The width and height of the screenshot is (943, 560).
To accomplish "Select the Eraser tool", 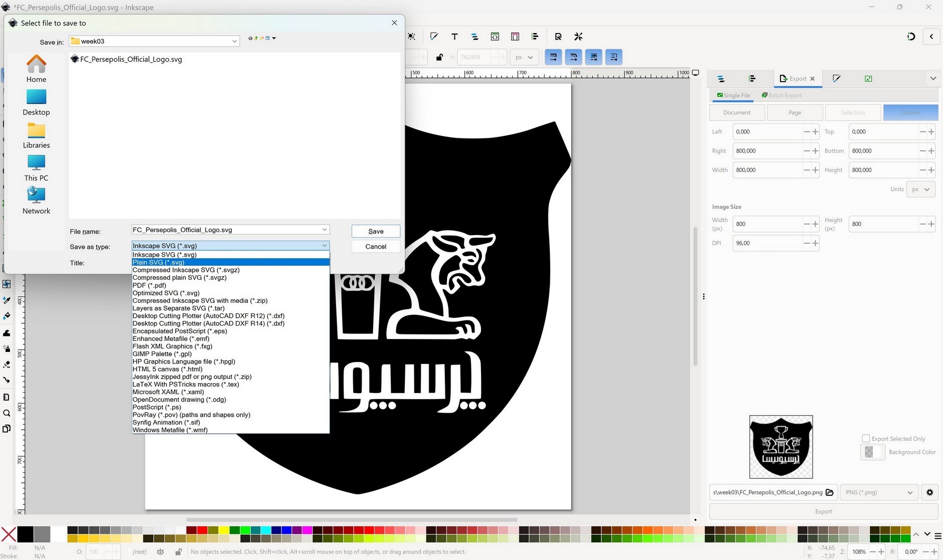I will click(x=7, y=364).
